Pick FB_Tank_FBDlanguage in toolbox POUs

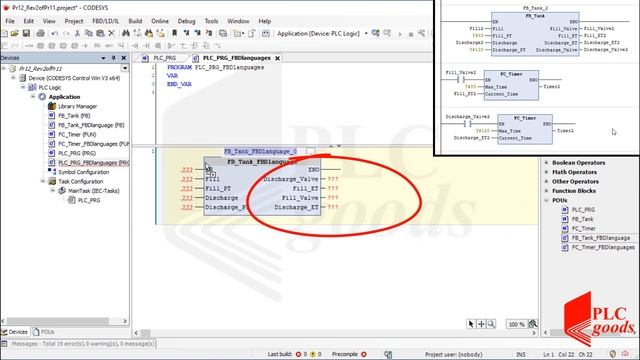pyautogui.click(x=600, y=238)
